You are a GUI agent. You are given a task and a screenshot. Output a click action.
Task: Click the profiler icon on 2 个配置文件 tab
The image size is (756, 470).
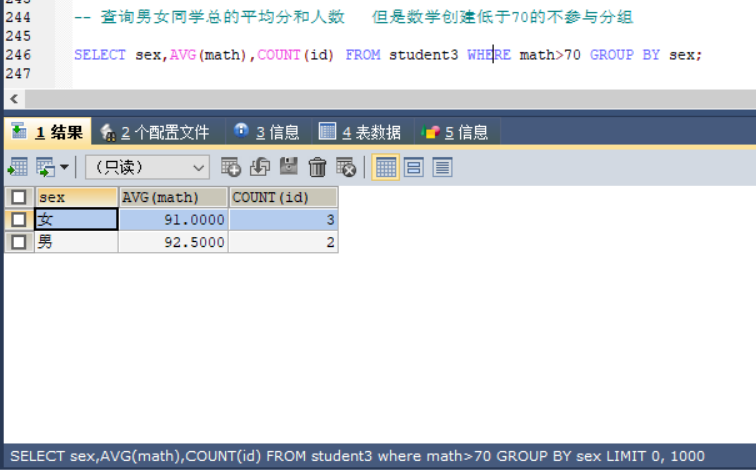[x=108, y=132]
